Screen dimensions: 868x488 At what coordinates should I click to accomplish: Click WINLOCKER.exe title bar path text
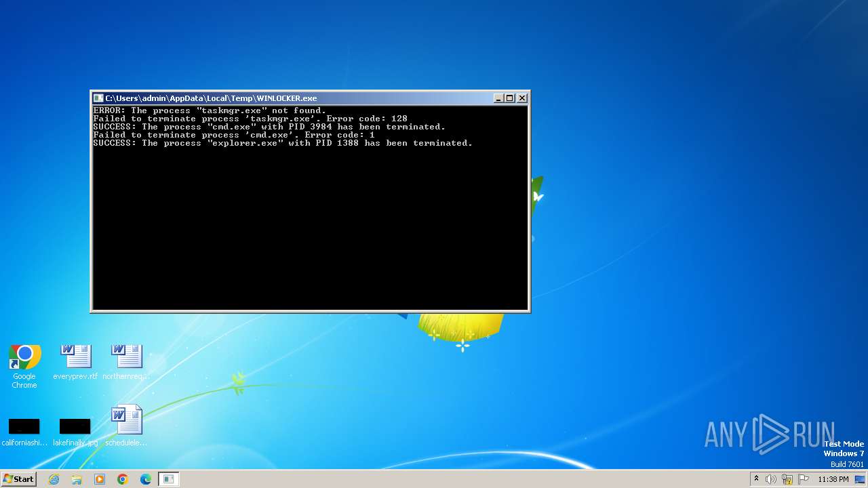pyautogui.click(x=211, y=98)
